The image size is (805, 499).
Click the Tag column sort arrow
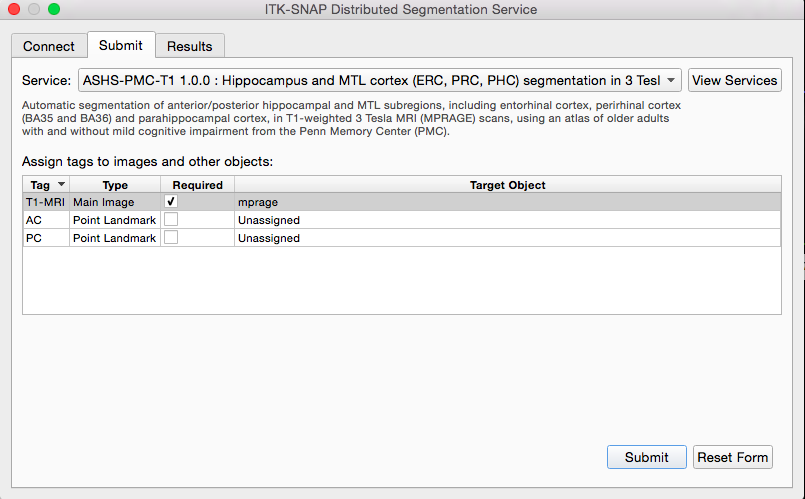61,184
